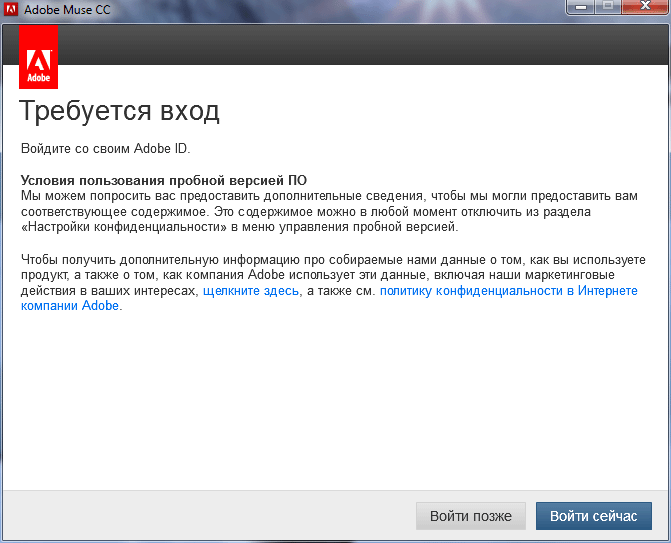Viewport: 671px width, 543px height.
Task: Click the disabled maximize window button
Action: pyautogui.click(x=608, y=7)
